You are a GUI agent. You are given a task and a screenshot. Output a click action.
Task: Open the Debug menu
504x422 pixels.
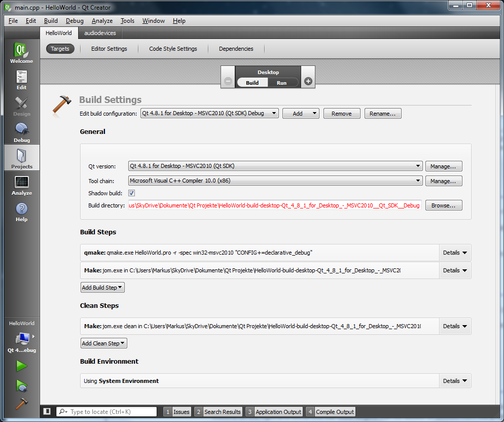point(75,21)
